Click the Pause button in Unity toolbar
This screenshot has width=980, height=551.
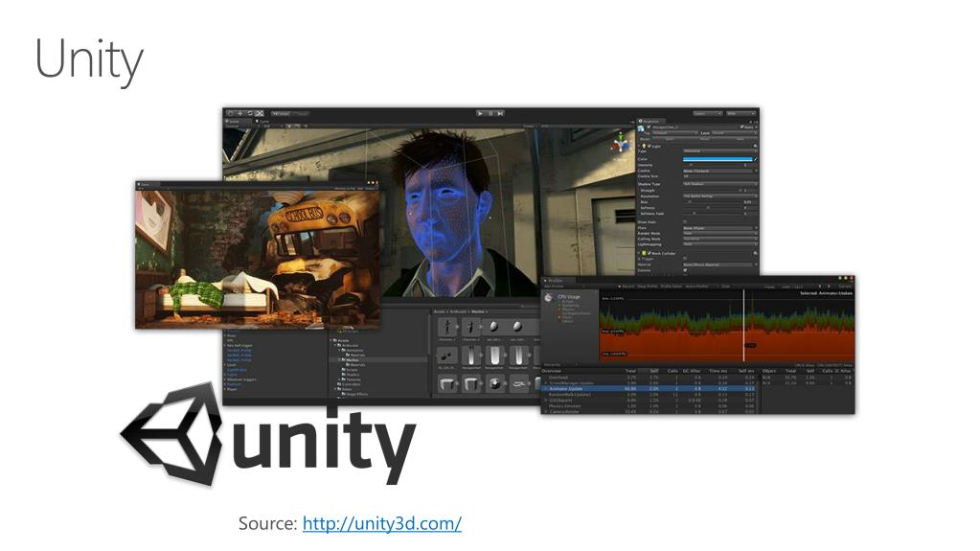tap(490, 113)
